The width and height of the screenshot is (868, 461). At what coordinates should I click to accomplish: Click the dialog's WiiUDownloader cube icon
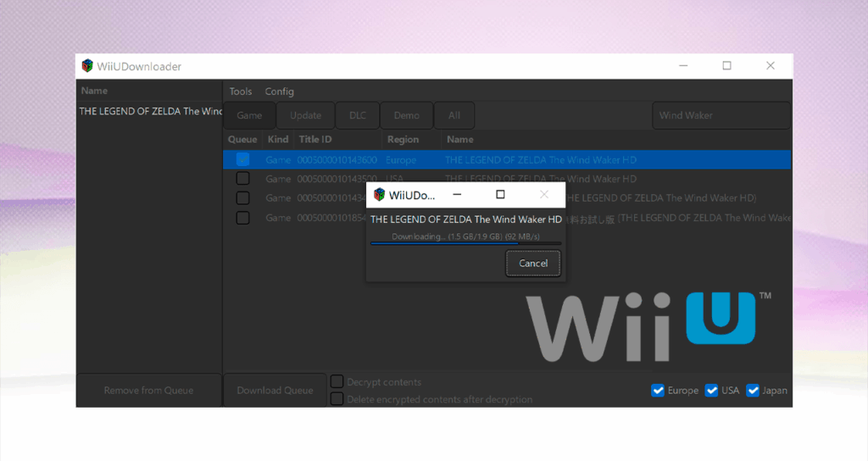click(x=379, y=195)
